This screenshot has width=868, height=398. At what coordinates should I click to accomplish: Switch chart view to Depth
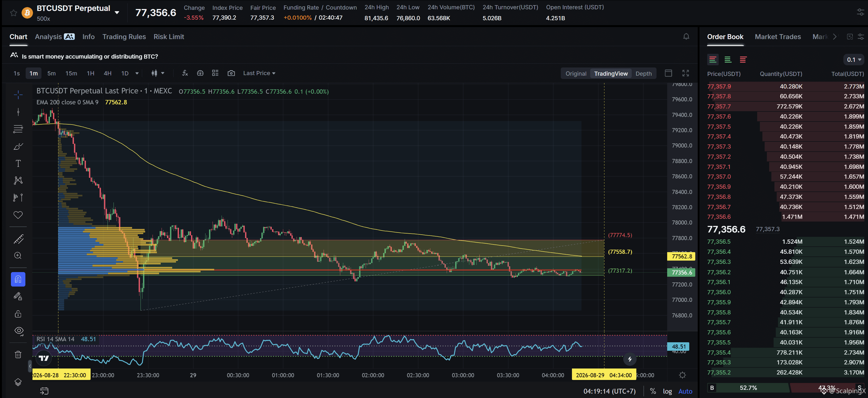(644, 73)
